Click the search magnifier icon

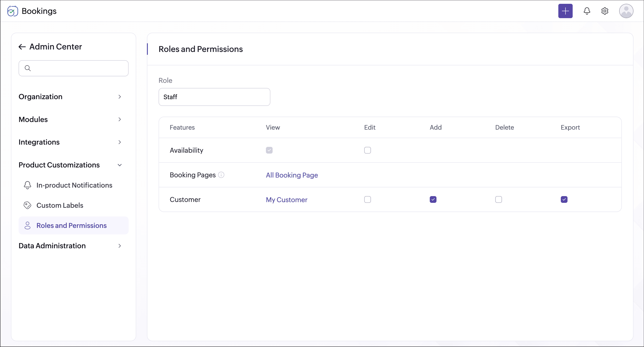(28, 68)
